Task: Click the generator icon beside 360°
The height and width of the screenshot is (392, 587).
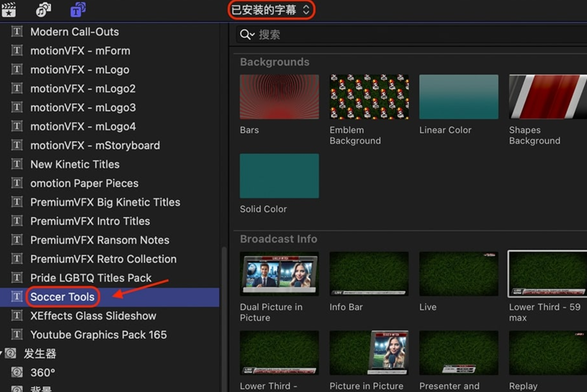Action: (x=16, y=372)
